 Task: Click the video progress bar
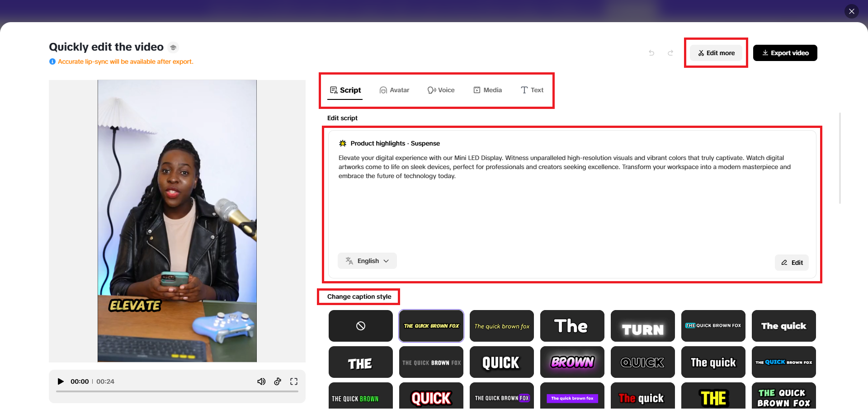tap(177, 391)
